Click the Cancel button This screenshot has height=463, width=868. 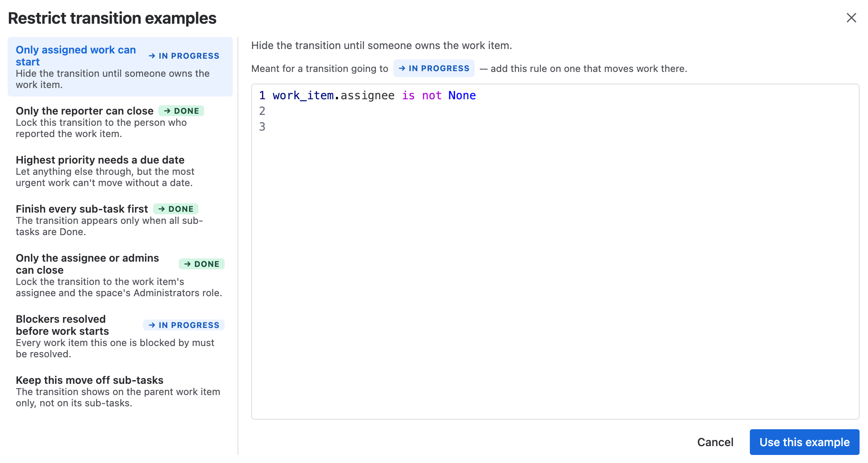pyautogui.click(x=715, y=442)
